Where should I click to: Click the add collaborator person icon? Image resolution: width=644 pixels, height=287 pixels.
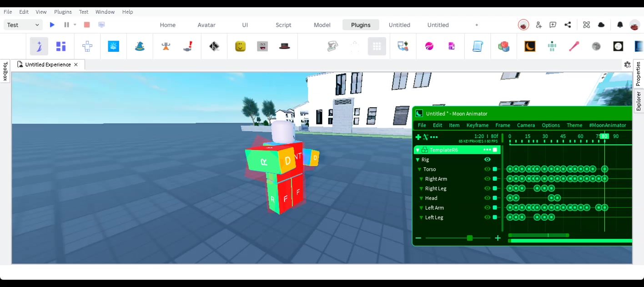tap(538, 25)
